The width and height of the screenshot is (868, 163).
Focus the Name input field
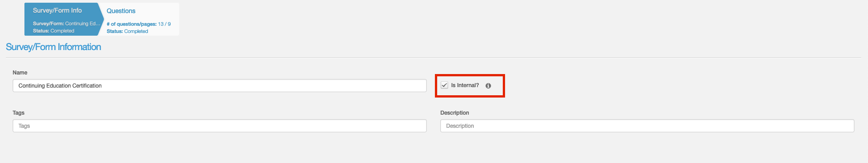pos(219,86)
